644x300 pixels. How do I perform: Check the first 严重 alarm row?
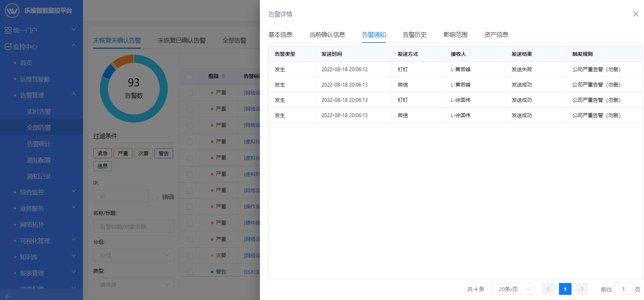click(190, 93)
